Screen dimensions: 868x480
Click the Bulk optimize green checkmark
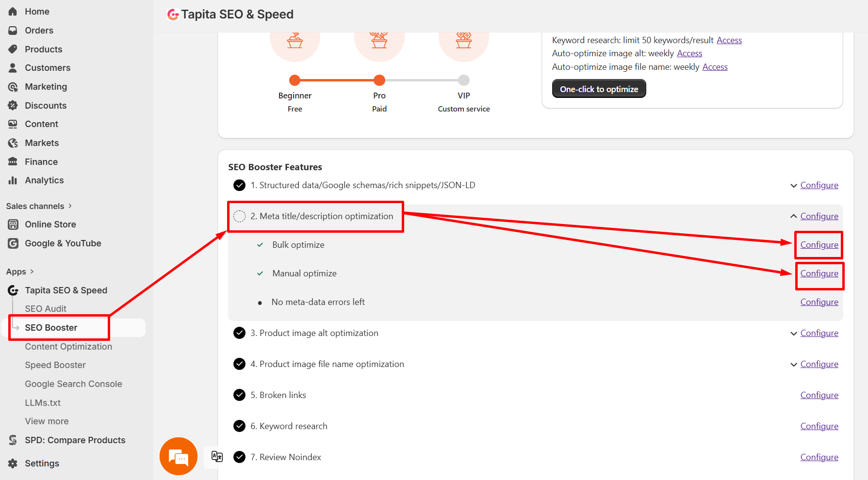coord(260,245)
